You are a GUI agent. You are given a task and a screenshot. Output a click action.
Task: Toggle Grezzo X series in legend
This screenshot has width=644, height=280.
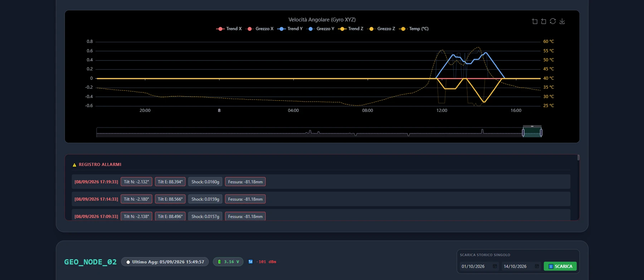tap(260, 29)
